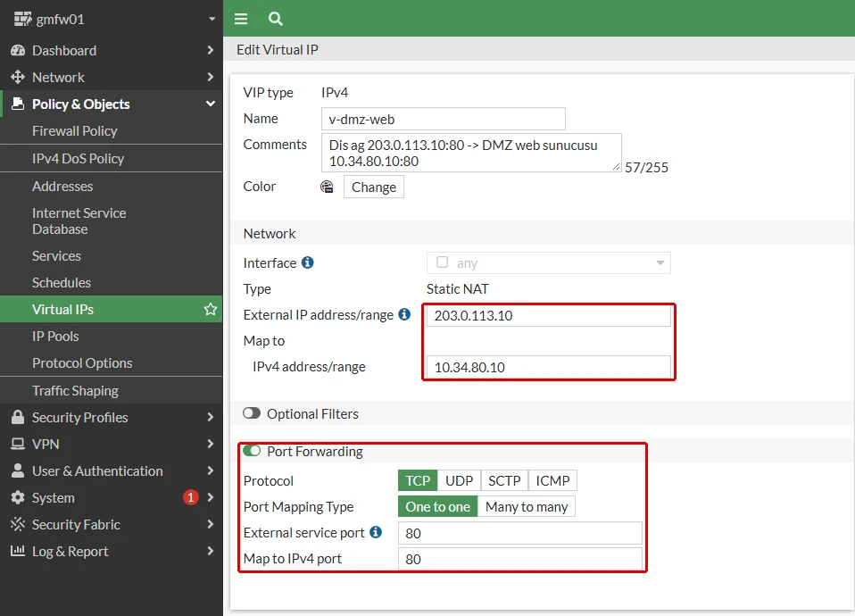Screen dimensions: 855x616
Task: Click the red notification badge on System
Action: [x=190, y=497]
